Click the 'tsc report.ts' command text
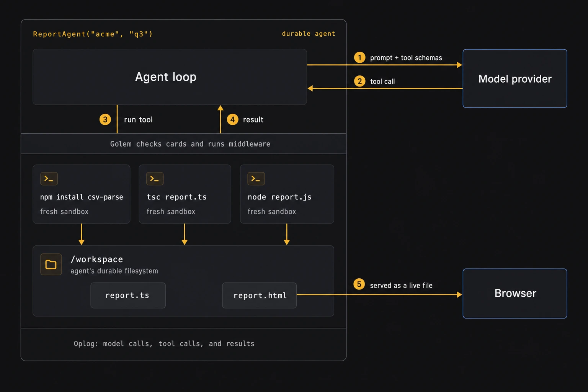This screenshot has width=588, height=392. (x=176, y=197)
